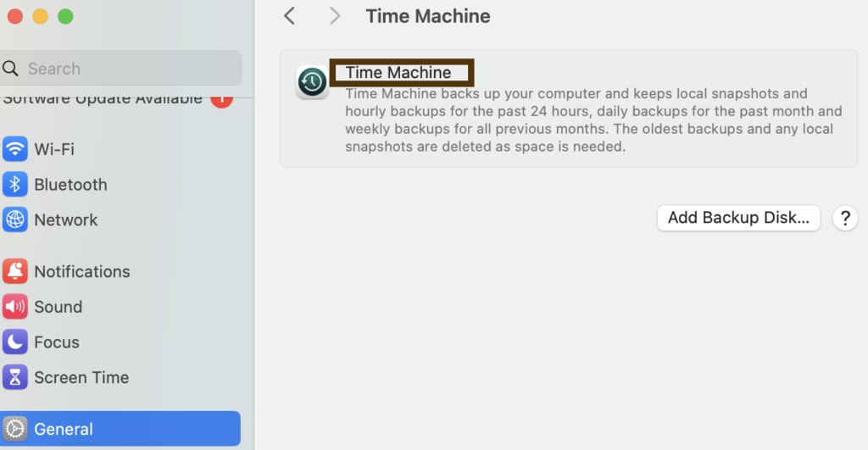Select the Network label in sidebar
868x450 pixels.
pyautogui.click(x=66, y=219)
